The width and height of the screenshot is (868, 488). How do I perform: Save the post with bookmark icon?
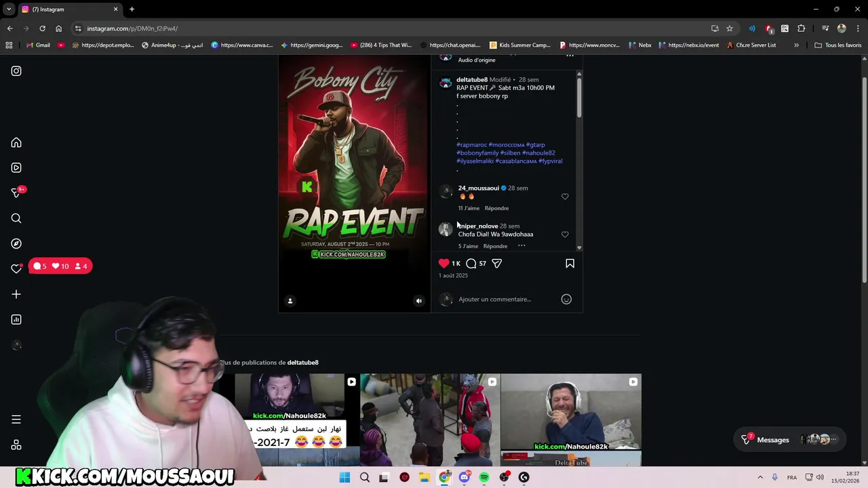[570, 263]
